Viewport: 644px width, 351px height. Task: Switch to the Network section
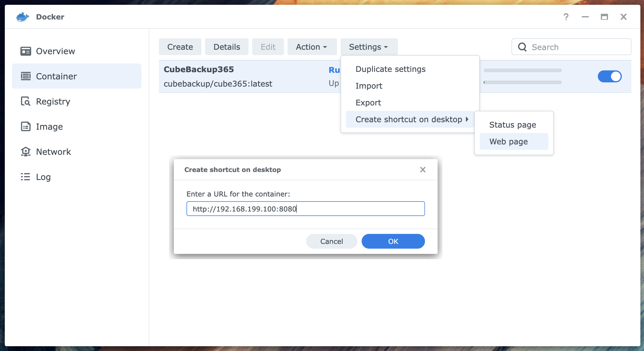point(77,152)
